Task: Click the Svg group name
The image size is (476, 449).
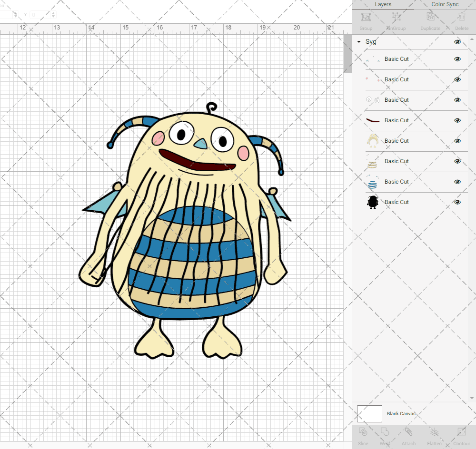Action: point(371,41)
